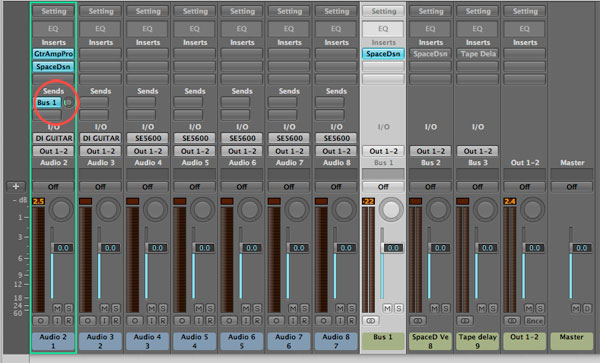Open automation mode Off menu on Audio 2
The width and height of the screenshot is (600, 363).
click(53, 187)
